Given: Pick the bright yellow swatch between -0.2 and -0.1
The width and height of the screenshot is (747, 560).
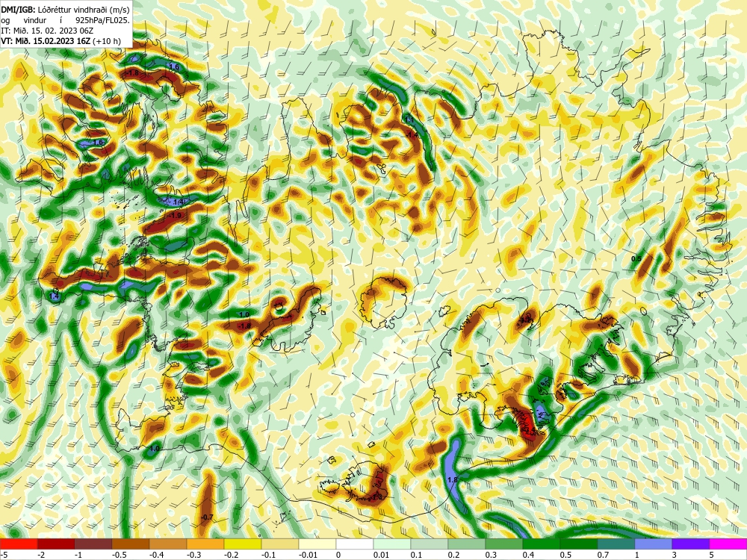Looking at the screenshot, I should pyautogui.click(x=243, y=544).
